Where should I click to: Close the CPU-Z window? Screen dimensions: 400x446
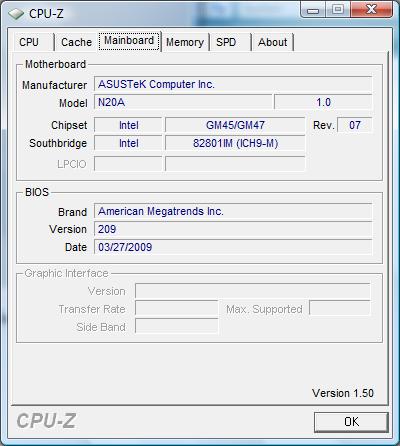(x=371, y=9)
